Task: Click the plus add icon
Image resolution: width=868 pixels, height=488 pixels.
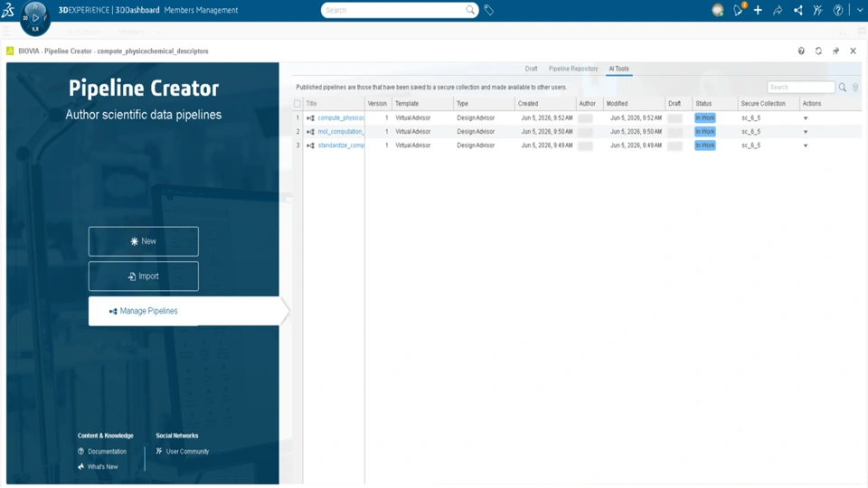Action: click(x=758, y=10)
